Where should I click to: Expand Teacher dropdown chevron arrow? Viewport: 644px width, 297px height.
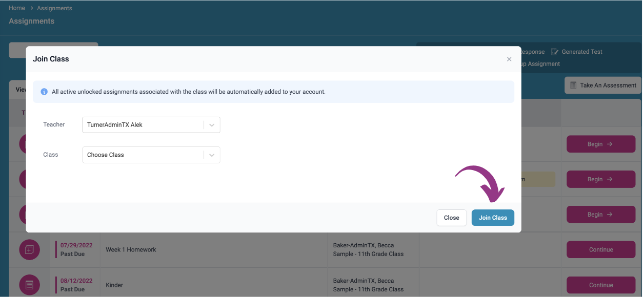(212, 125)
